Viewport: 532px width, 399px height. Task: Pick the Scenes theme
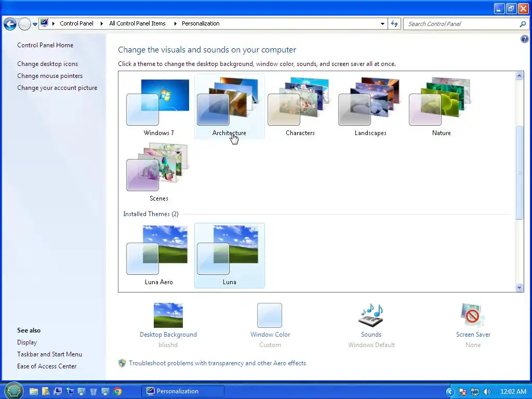click(x=158, y=172)
